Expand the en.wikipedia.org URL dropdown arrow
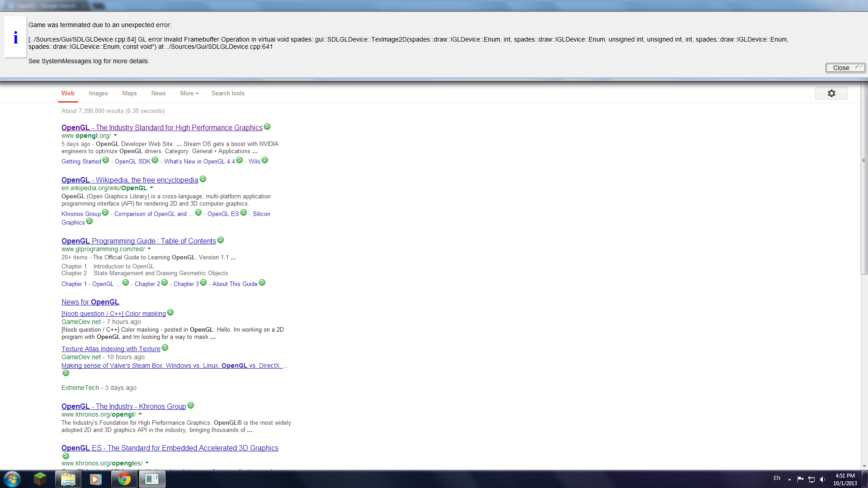 coord(151,188)
